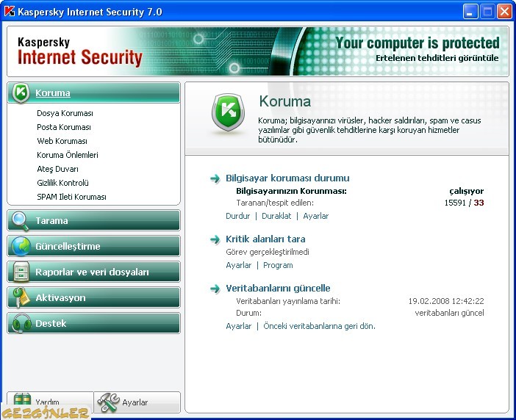Click the Program link
The height and width of the screenshot is (420, 516).
278,265
